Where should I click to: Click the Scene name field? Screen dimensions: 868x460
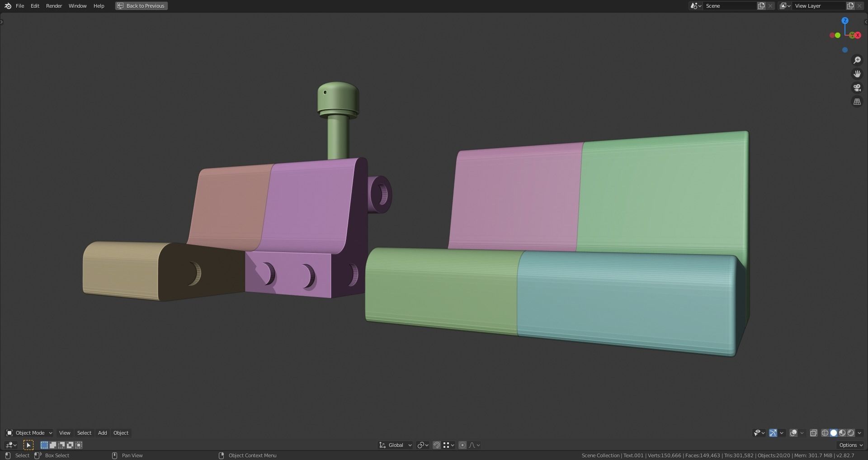(x=730, y=6)
